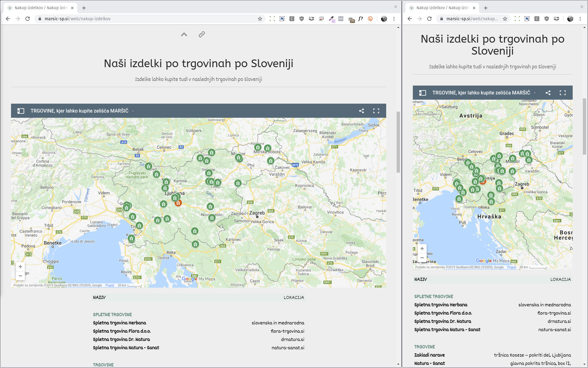
Task: Star the left map title
Action: tap(133, 111)
